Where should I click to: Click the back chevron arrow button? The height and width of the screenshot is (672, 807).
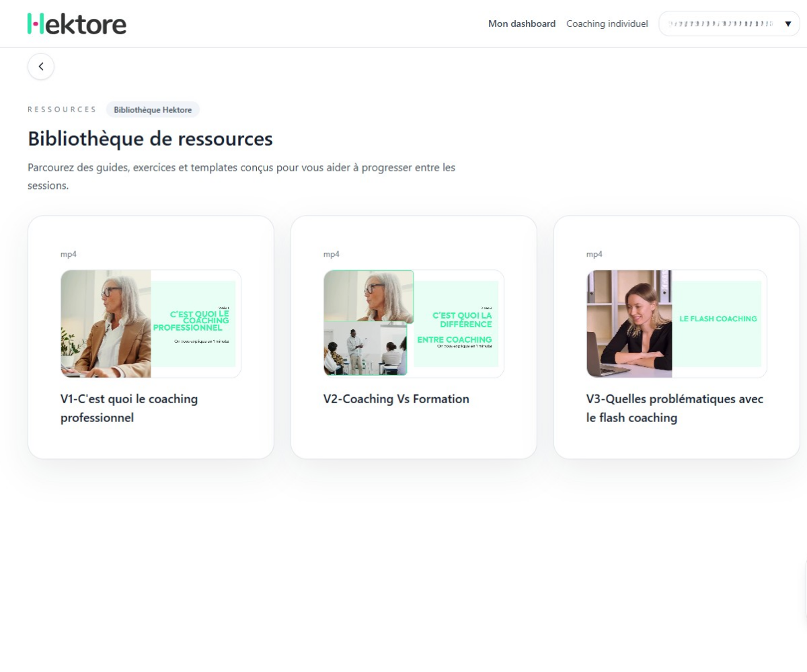point(41,67)
